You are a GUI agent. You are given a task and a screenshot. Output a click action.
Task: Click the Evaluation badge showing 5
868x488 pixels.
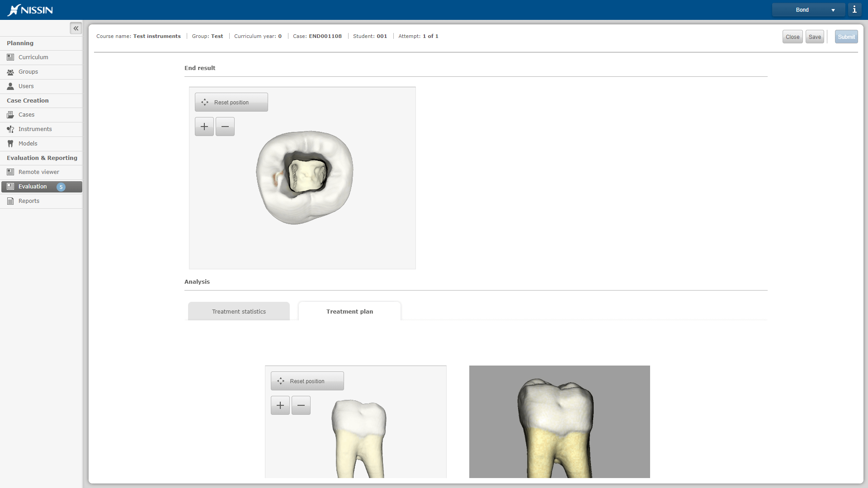(x=61, y=187)
